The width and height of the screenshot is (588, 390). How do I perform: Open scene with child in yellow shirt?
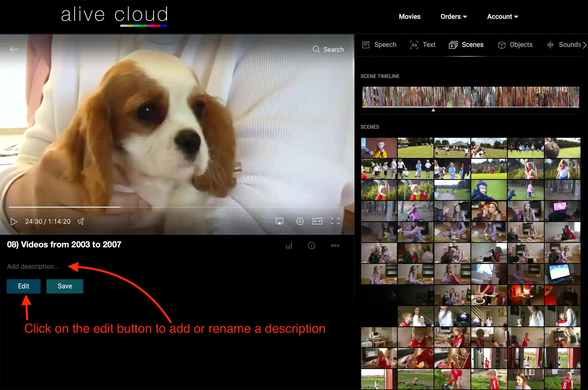pyautogui.click(x=379, y=148)
